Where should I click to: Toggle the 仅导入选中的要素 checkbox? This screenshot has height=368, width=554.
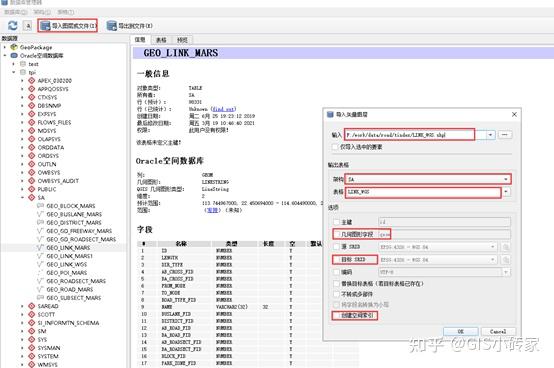pyautogui.click(x=335, y=147)
